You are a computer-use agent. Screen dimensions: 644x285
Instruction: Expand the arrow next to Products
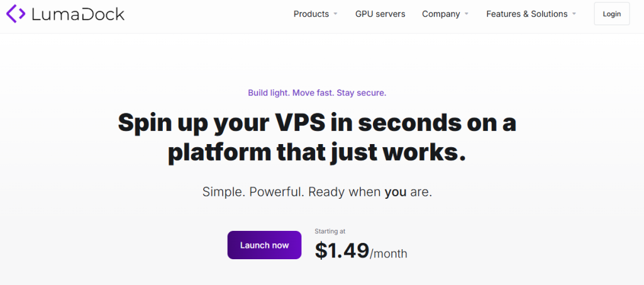[335, 14]
